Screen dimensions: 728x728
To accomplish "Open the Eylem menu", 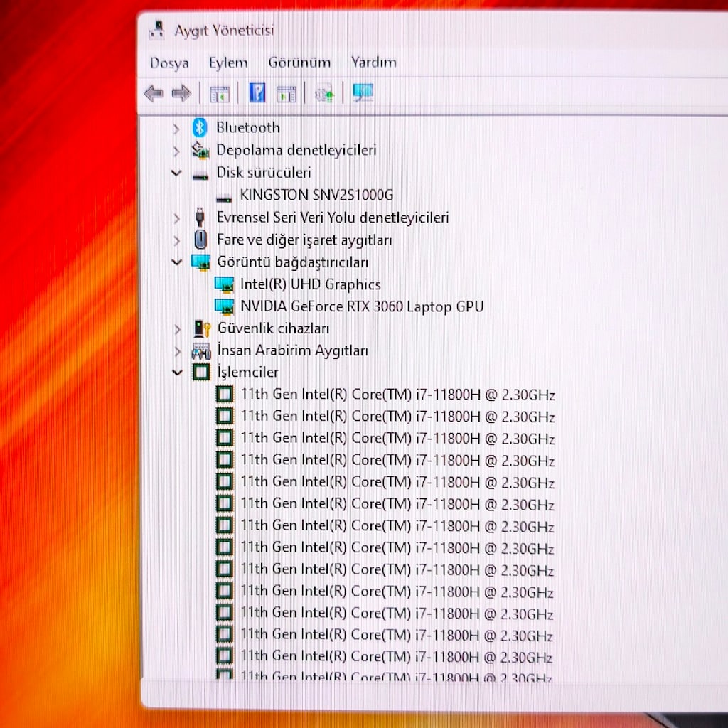I will pyautogui.click(x=228, y=63).
